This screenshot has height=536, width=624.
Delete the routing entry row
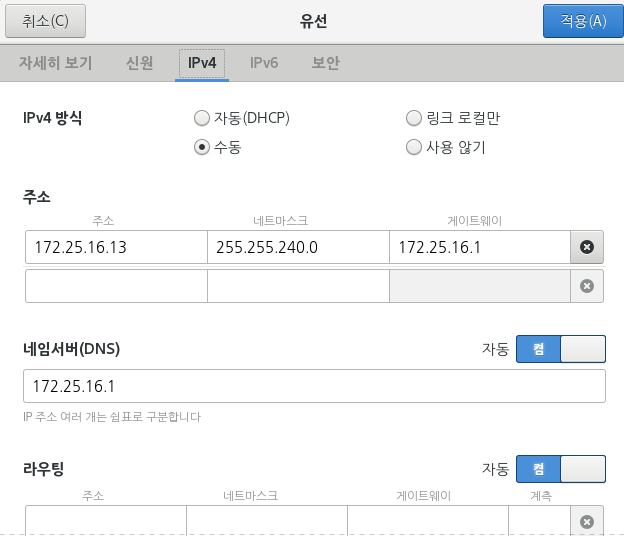[587, 521]
